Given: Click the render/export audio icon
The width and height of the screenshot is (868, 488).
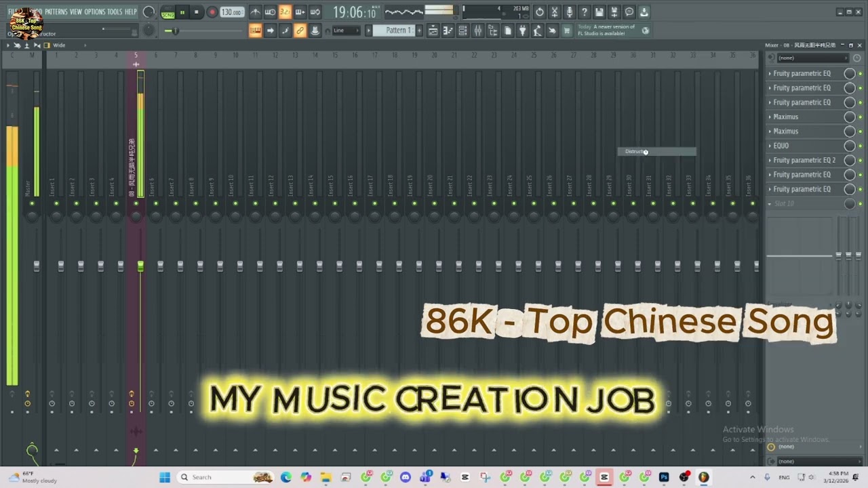Looking at the screenshot, I should (614, 12).
